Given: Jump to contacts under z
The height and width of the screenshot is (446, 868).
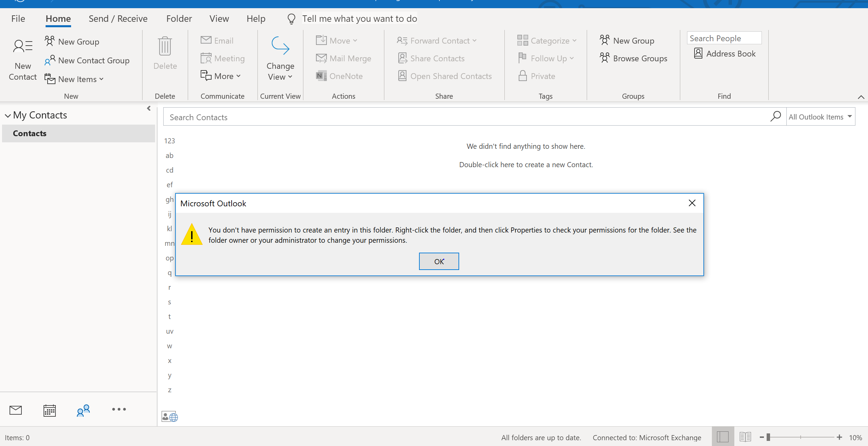Looking at the screenshot, I should [x=169, y=390].
